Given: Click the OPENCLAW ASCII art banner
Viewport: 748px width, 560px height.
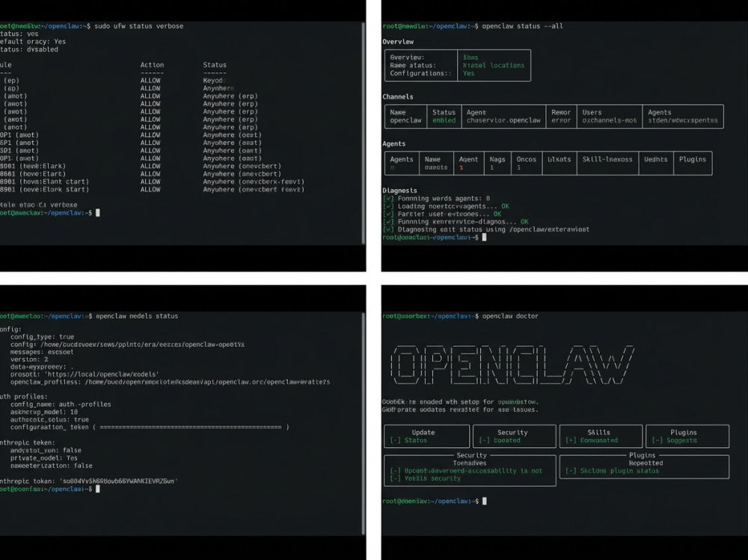Looking at the screenshot, I should click(x=512, y=365).
